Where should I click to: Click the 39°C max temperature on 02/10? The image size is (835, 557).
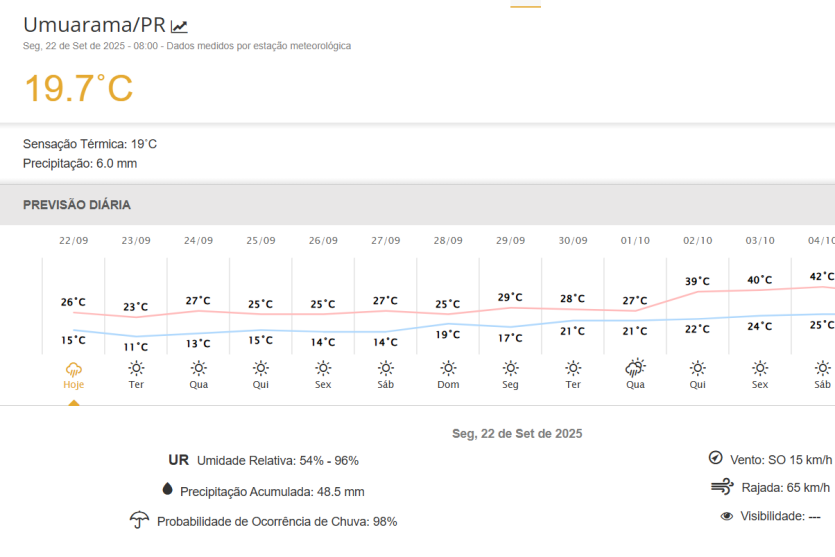(697, 282)
